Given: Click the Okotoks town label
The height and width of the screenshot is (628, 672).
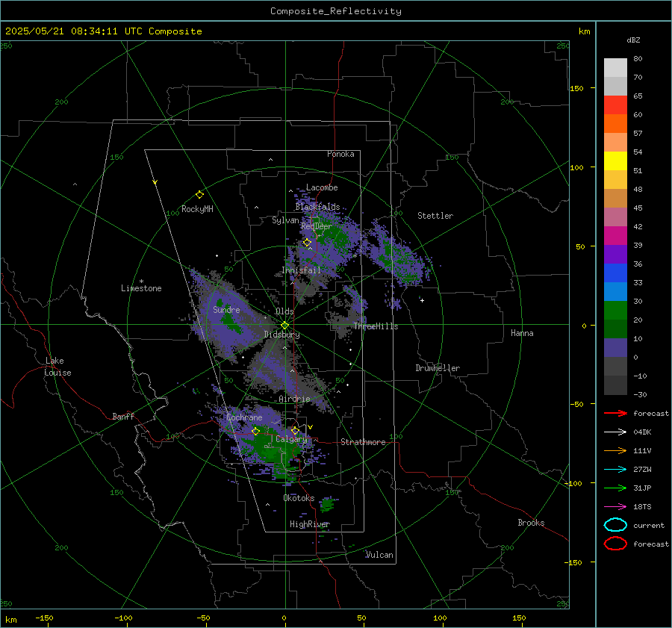Looking at the screenshot, I should (x=299, y=498).
